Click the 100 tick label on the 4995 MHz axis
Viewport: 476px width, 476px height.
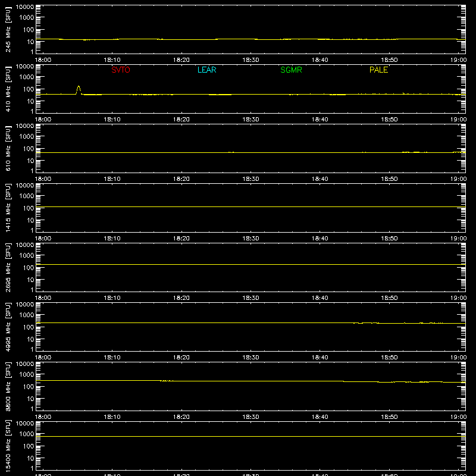(x=29, y=327)
